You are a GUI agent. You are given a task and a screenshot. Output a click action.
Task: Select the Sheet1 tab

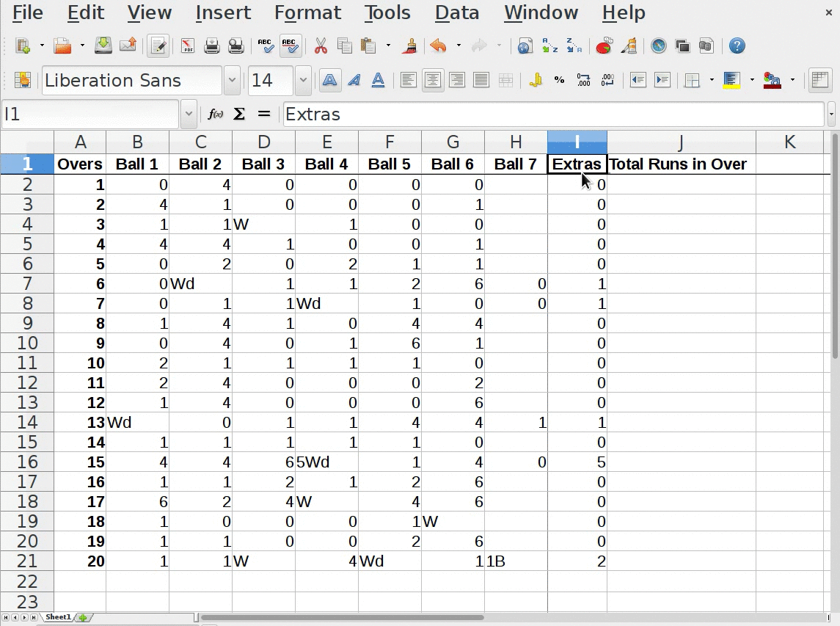[x=58, y=617]
